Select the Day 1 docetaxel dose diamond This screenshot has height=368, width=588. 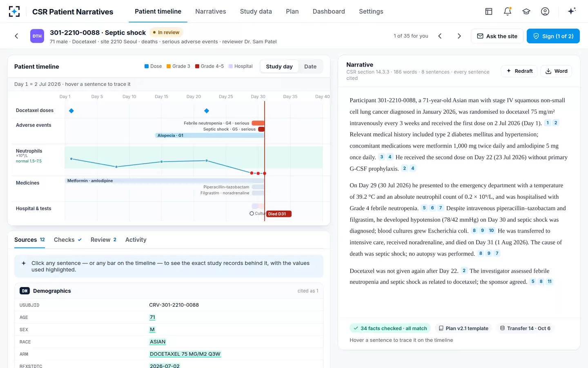coord(71,111)
